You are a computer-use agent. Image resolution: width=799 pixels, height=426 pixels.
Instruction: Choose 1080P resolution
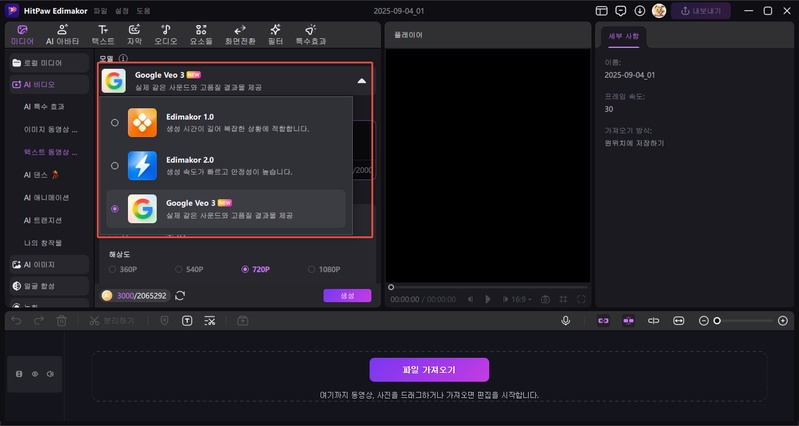pyautogui.click(x=324, y=269)
